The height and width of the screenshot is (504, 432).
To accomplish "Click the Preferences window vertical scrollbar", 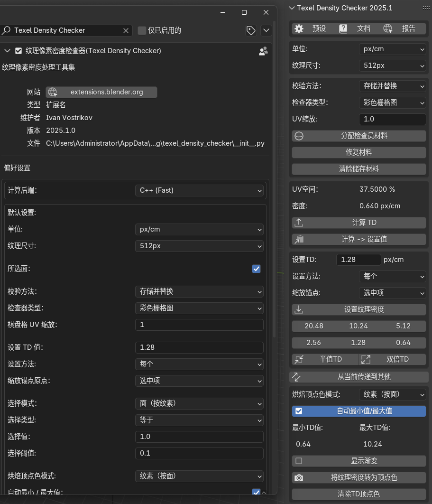I will coord(275,178).
